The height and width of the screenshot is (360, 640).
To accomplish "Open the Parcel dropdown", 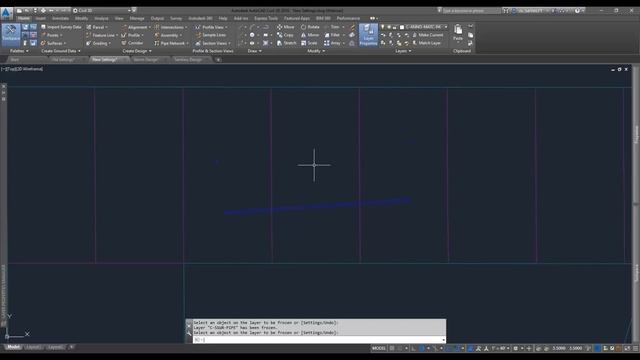I will point(97,27).
